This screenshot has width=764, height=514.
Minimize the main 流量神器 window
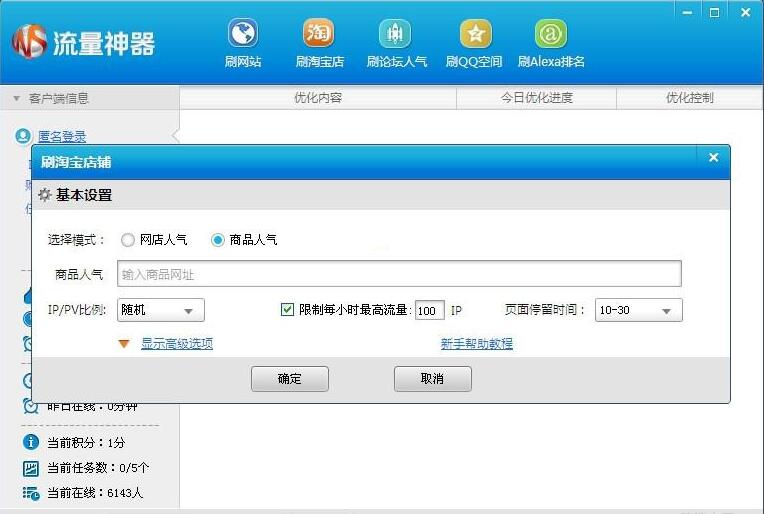688,13
